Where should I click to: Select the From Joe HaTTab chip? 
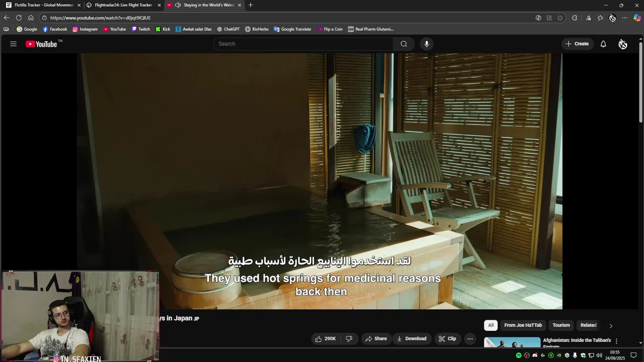coord(523,325)
